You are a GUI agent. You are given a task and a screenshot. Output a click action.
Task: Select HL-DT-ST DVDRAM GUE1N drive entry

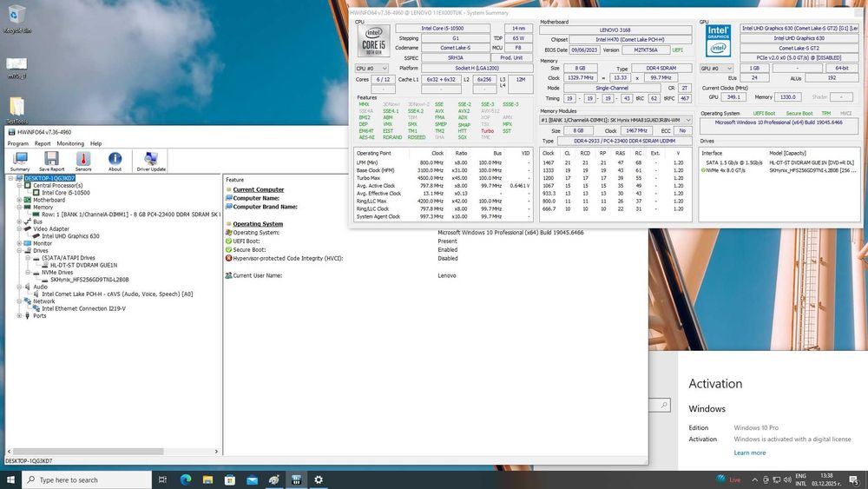tap(83, 265)
